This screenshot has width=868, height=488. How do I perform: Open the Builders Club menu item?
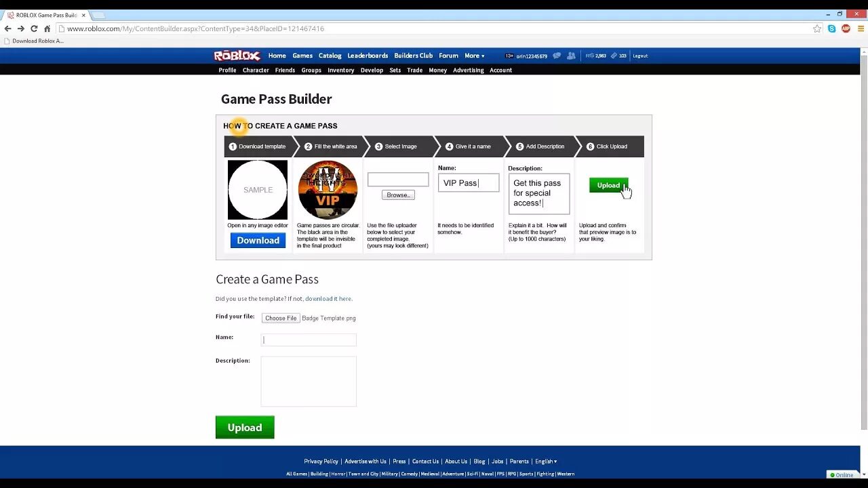point(413,56)
